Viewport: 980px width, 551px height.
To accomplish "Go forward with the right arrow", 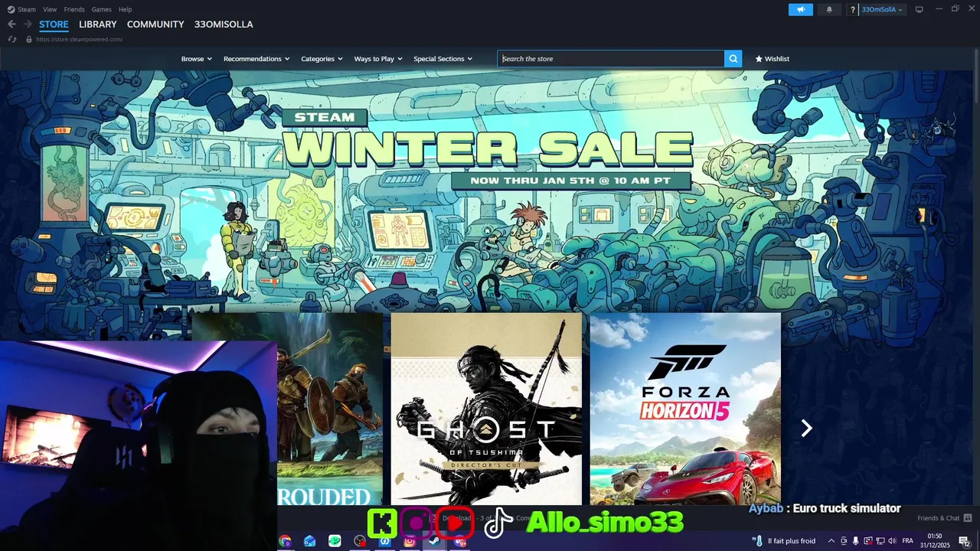I will coord(28,24).
